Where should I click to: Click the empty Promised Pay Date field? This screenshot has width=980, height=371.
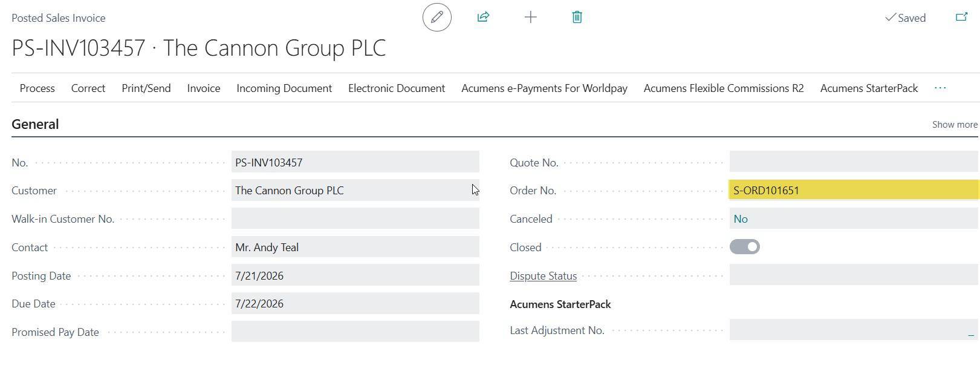coord(355,332)
